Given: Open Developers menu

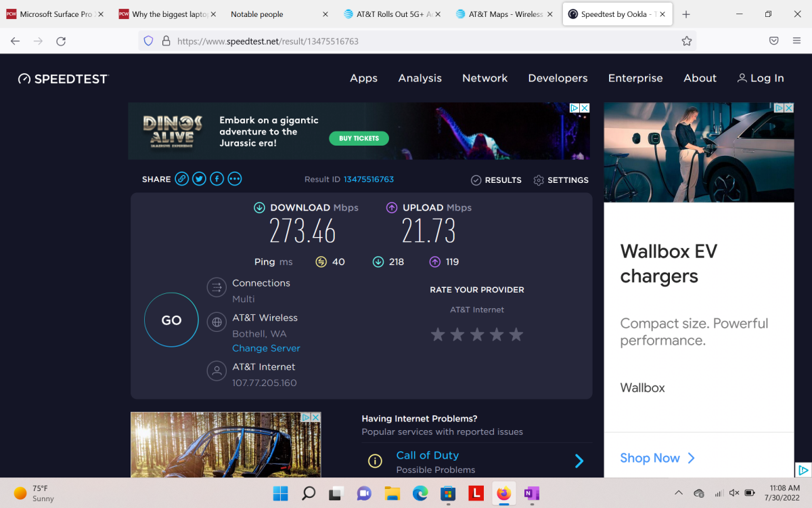Looking at the screenshot, I should pos(558,78).
